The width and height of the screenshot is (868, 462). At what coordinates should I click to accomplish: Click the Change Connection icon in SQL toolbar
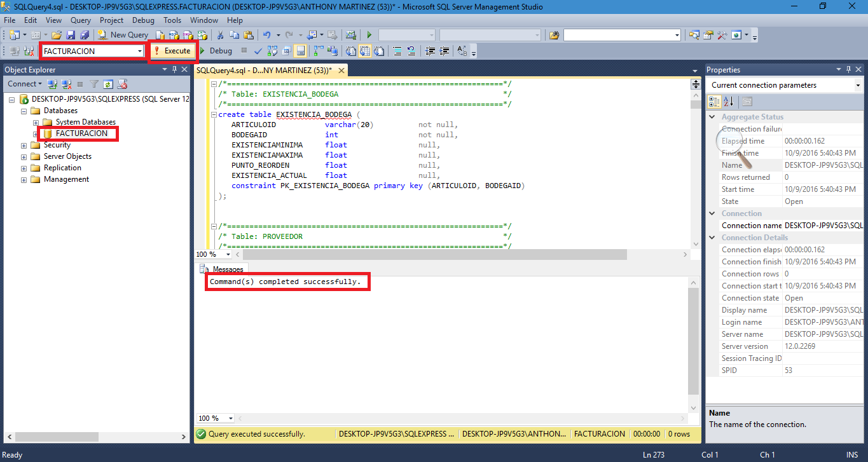click(x=29, y=51)
